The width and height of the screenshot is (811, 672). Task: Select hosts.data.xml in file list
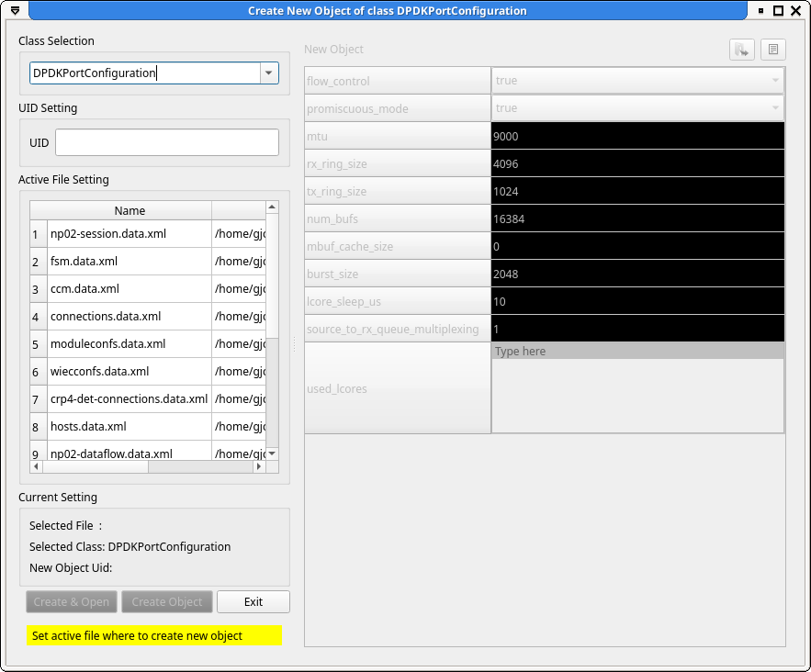pyautogui.click(x=130, y=427)
